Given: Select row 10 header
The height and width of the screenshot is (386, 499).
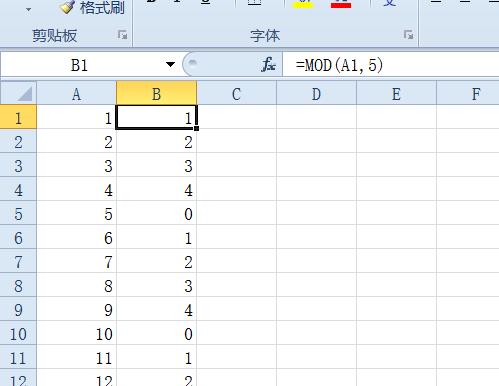Looking at the screenshot, I should pos(18,333).
